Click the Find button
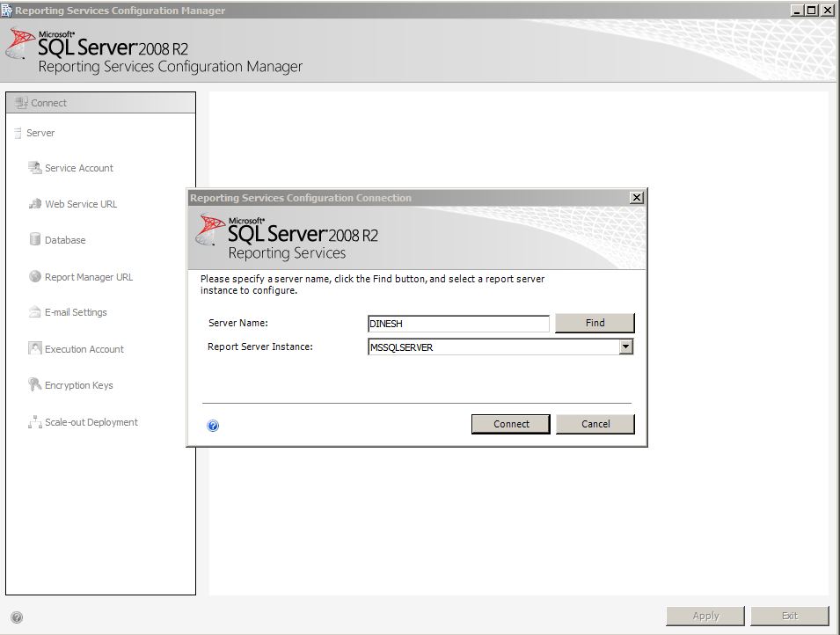The width and height of the screenshot is (840, 635). [x=595, y=323]
